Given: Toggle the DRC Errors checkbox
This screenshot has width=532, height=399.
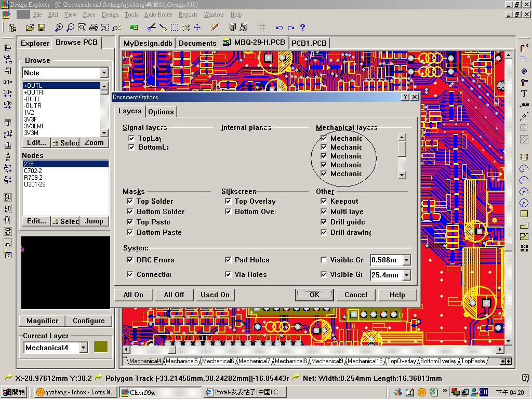Looking at the screenshot, I should pyautogui.click(x=130, y=260).
